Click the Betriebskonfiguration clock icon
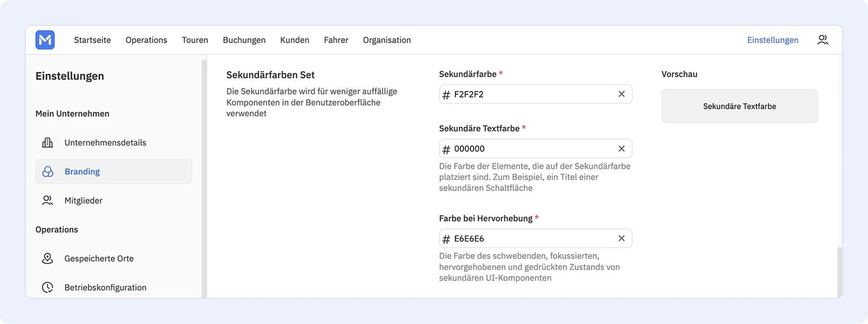The height and width of the screenshot is (324, 868). click(x=48, y=287)
